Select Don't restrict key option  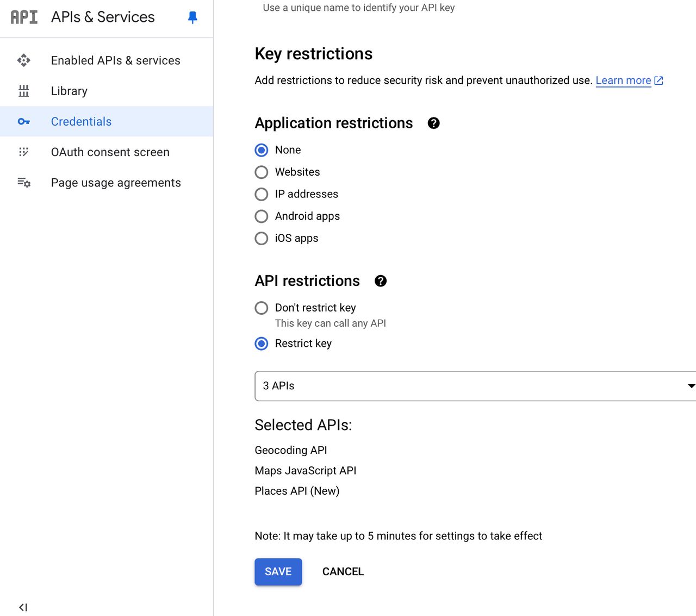pos(262,308)
